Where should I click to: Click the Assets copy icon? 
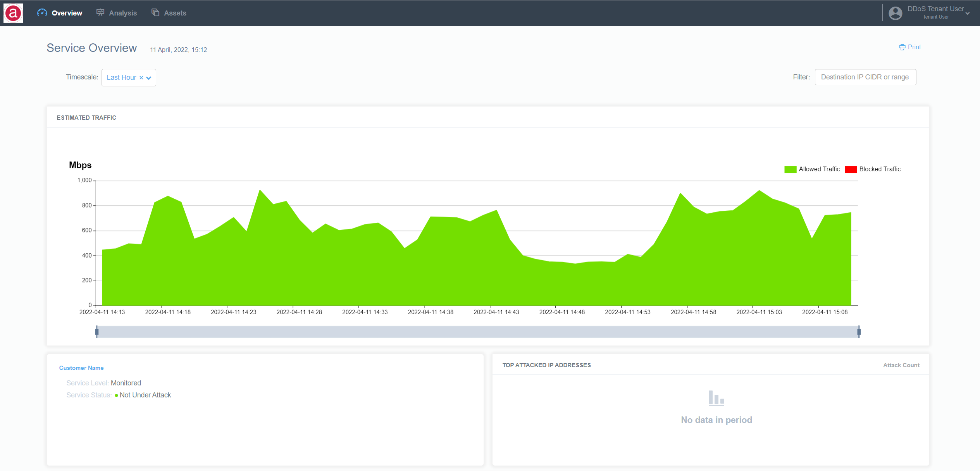[155, 12]
